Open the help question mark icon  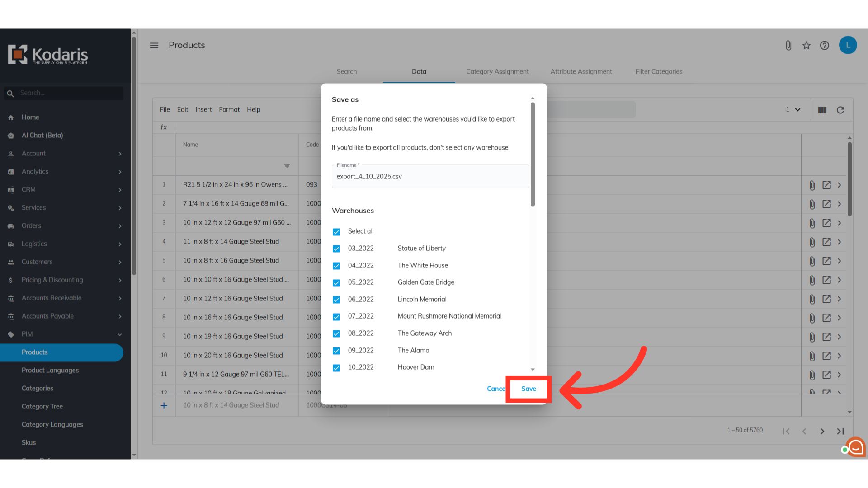[825, 45]
